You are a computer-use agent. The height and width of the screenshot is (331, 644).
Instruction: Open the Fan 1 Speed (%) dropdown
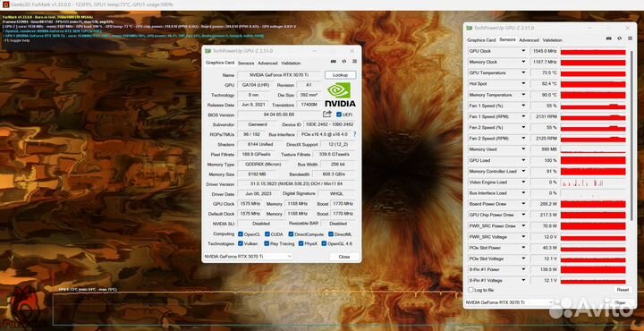pos(523,106)
